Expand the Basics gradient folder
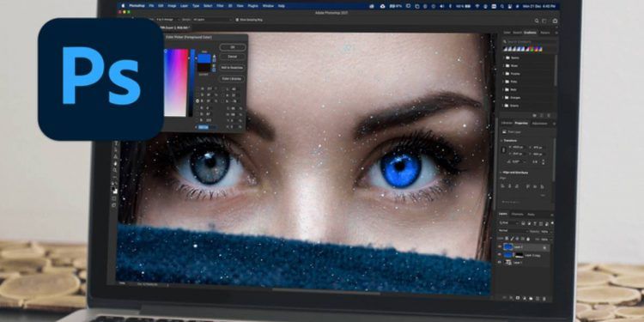 pyautogui.click(x=503, y=58)
